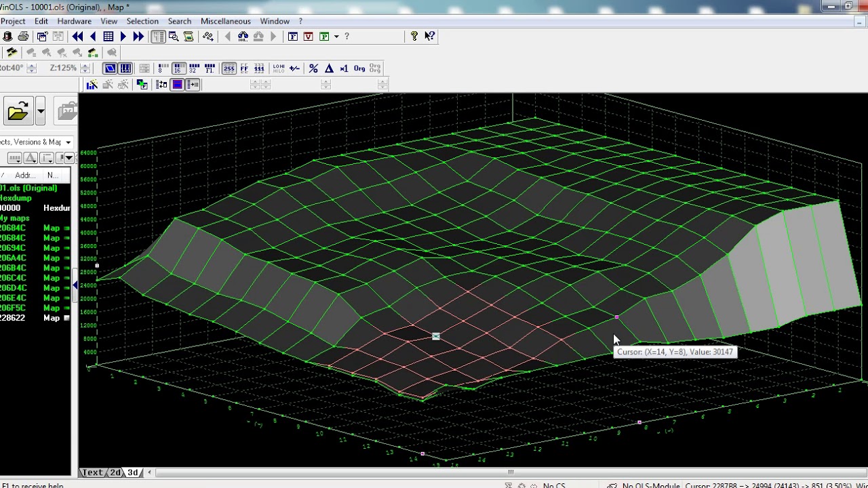868x488 pixels.
Task: Click the arrow-and-squares icon left of the blue square
Action: point(161,85)
